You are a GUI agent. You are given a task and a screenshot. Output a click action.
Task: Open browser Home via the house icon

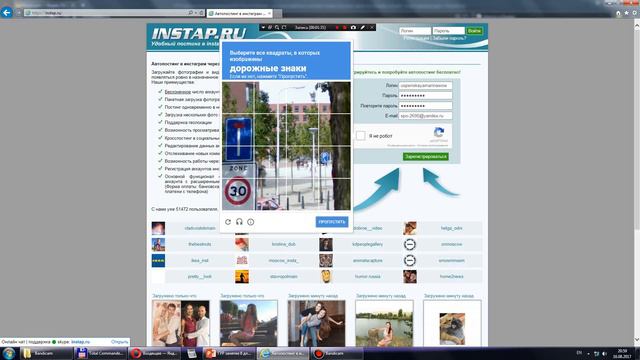pos(618,13)
